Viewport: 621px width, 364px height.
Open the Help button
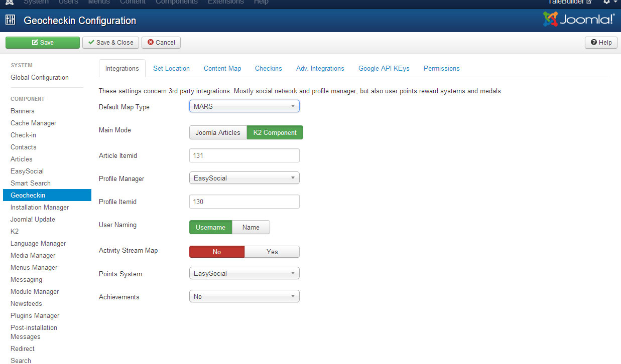(x=601, y=43)
